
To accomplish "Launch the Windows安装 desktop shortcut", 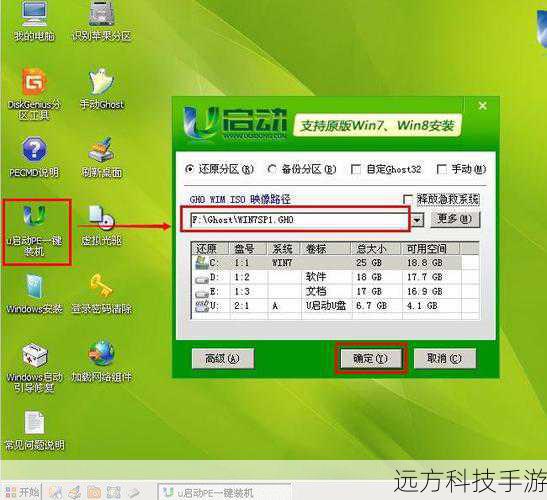I will 34,294.
